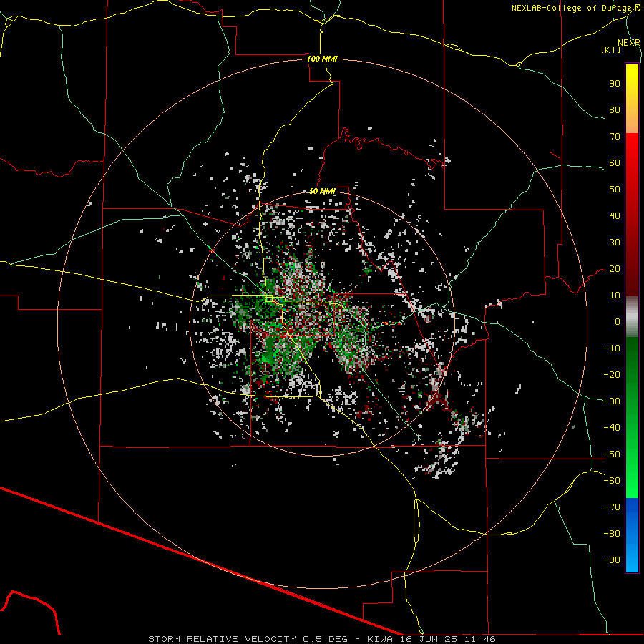Click the 30 value on the velocity scale
This screenshot has height=644, width=644.
click(615, 243)
